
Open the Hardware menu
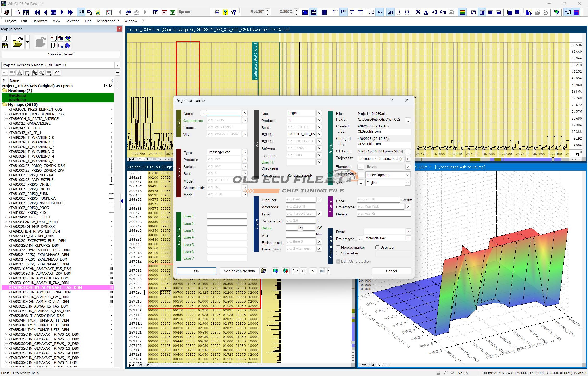pyautogui.click(x=40, y=21)
